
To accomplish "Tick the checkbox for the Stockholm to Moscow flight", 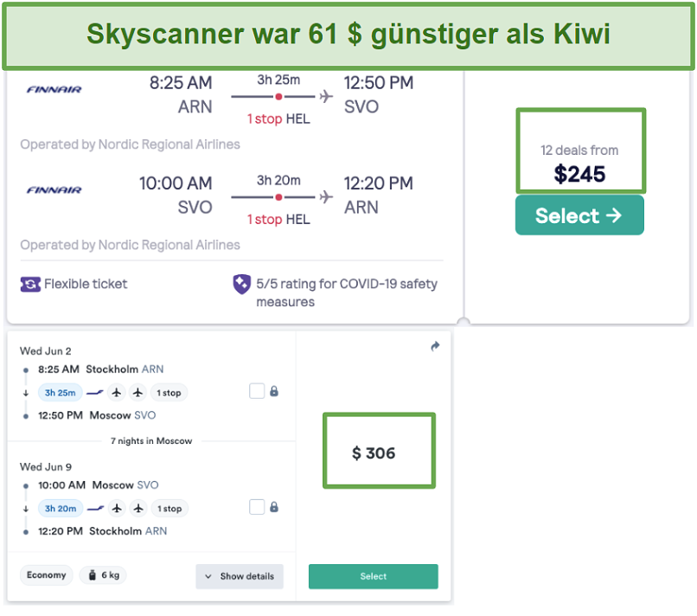I will click(x=257, y=392).
